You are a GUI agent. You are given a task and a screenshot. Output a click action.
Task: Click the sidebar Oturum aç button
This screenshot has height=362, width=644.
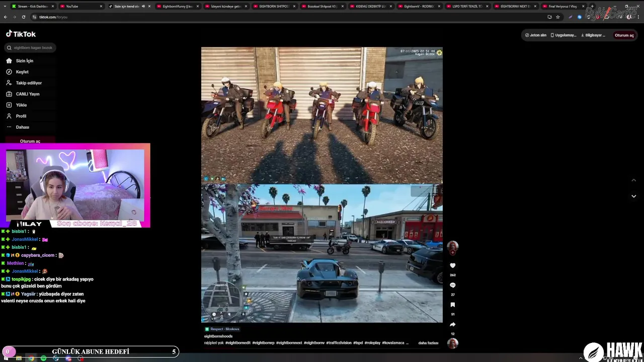tap(30, 141)
